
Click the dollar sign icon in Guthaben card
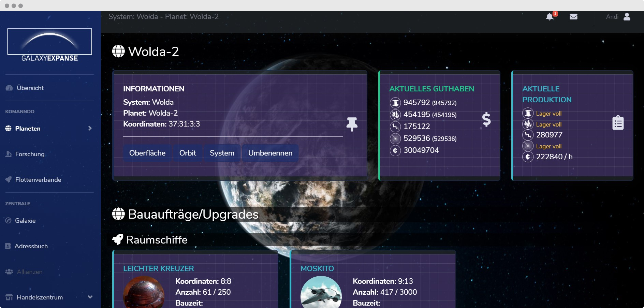[486, 120]
